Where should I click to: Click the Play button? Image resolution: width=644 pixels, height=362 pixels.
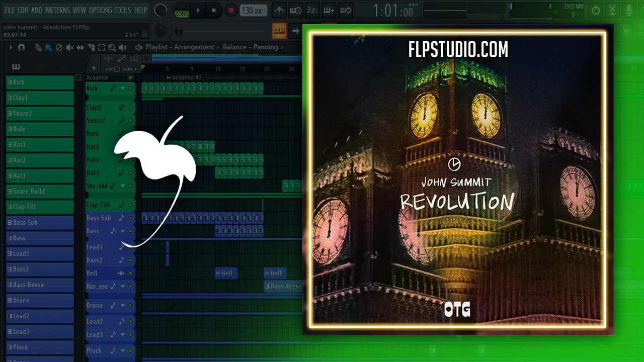click(x=198, y=10)
